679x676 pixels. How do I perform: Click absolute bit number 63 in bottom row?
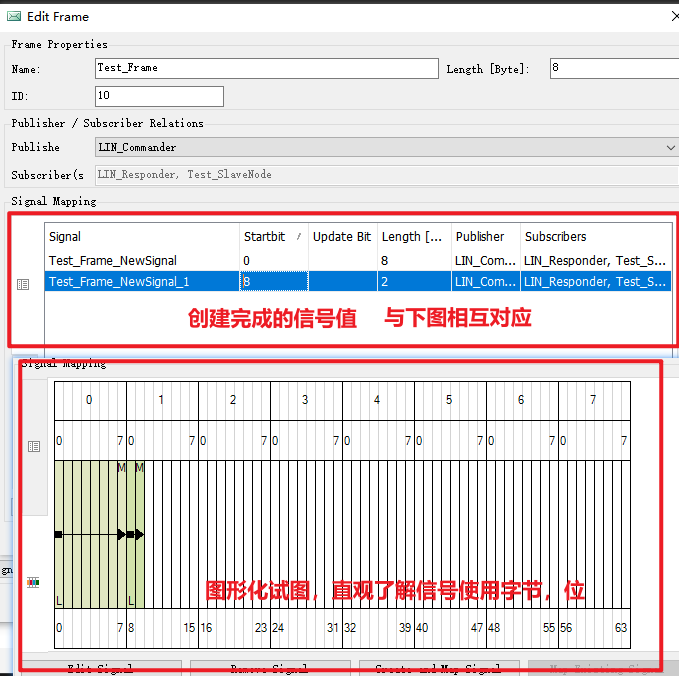click(x=621, y=628)
